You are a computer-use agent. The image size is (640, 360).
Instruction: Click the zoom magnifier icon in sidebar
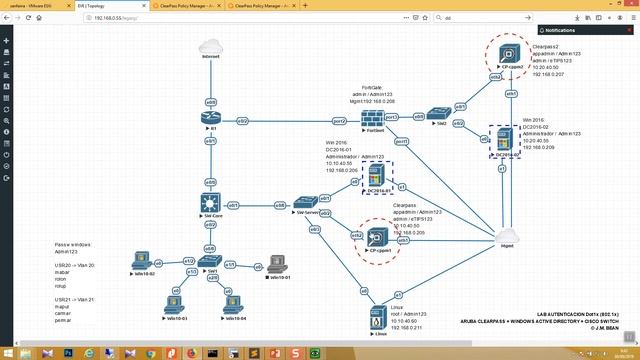tap(6, 121)
